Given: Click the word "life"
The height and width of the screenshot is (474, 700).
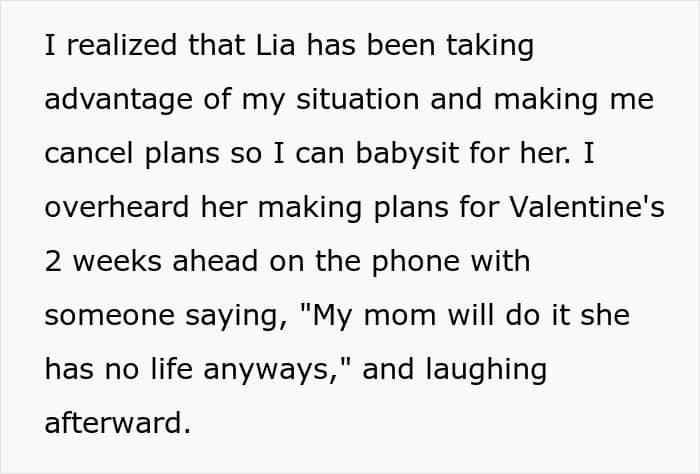Looking at the screenshot, I should tap(171, 369).
